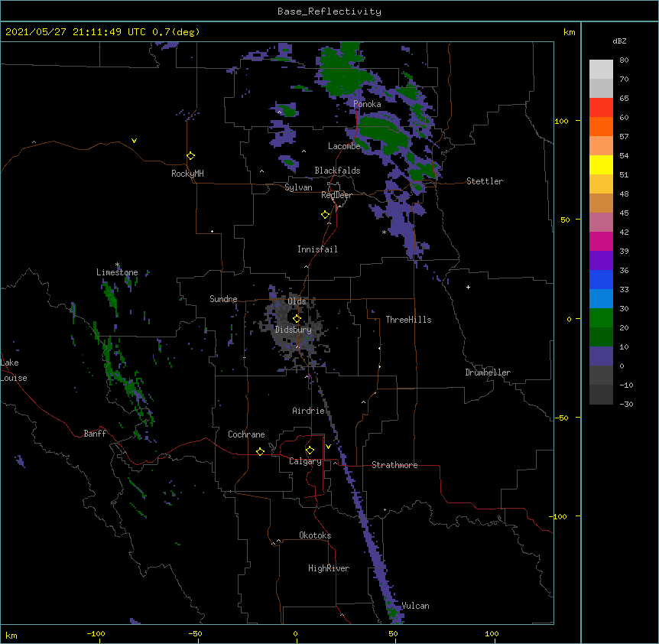This screenshot has width=659, height=644.
Task: Click the 80 value in the dBZ legend
Action: pos(624,60)
